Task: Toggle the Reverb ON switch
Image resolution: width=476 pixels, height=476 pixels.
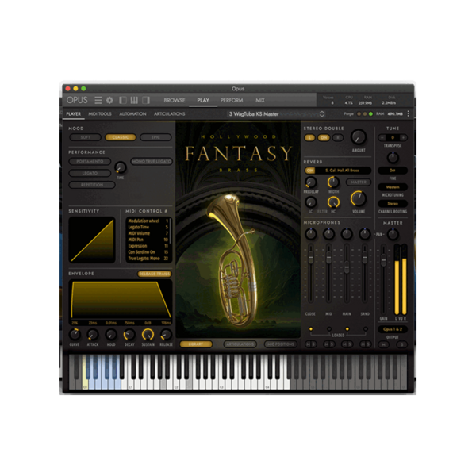Action: coord(310,171)
